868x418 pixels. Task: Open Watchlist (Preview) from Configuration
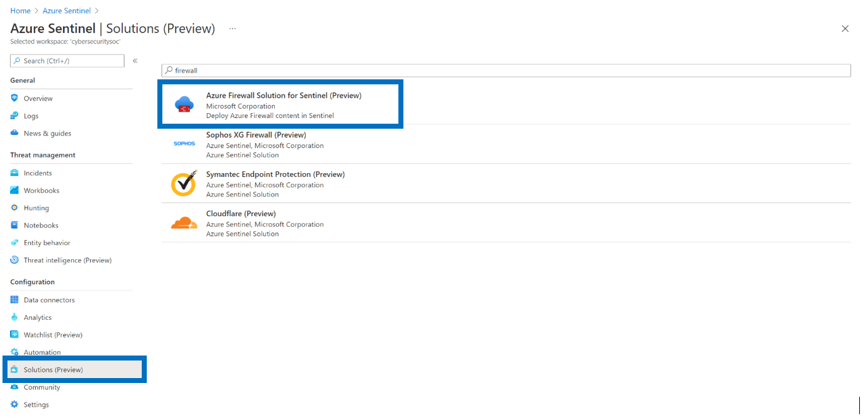tap(50, 334)
